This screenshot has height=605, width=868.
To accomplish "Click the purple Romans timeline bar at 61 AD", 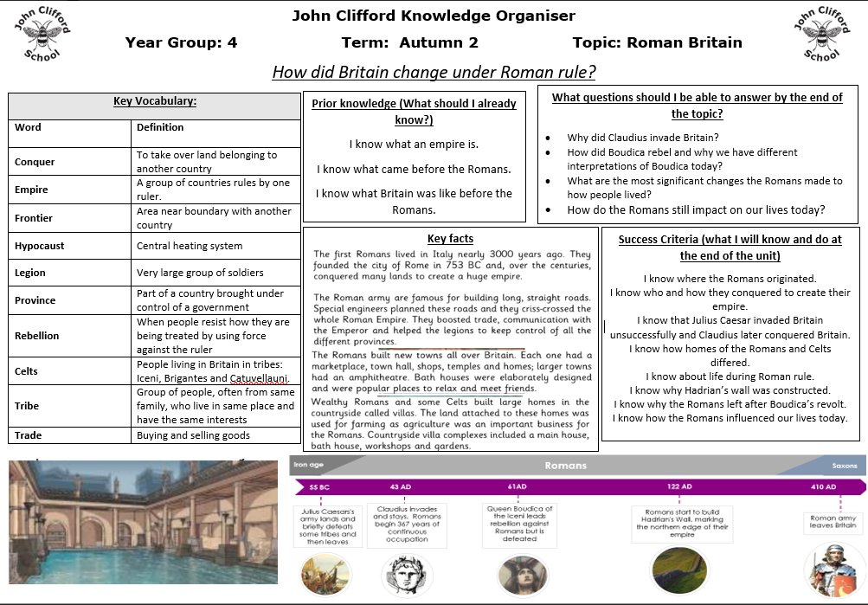I will point(518,487).
